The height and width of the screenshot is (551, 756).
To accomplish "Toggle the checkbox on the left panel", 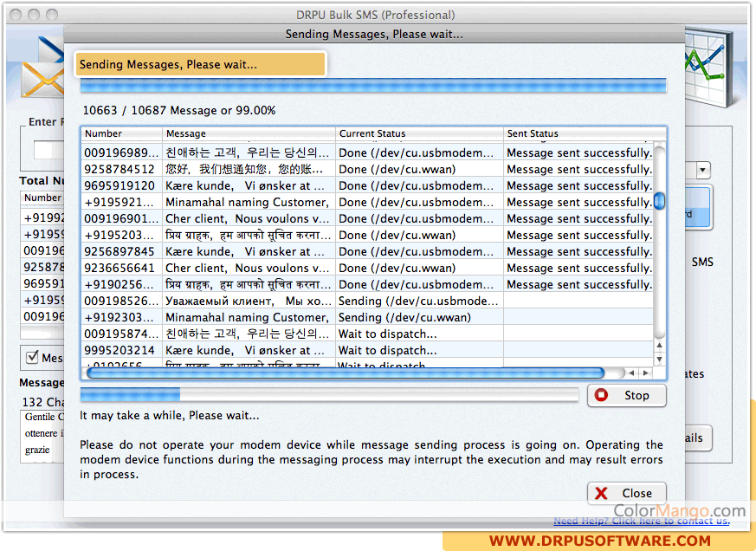I will [32, 357].
